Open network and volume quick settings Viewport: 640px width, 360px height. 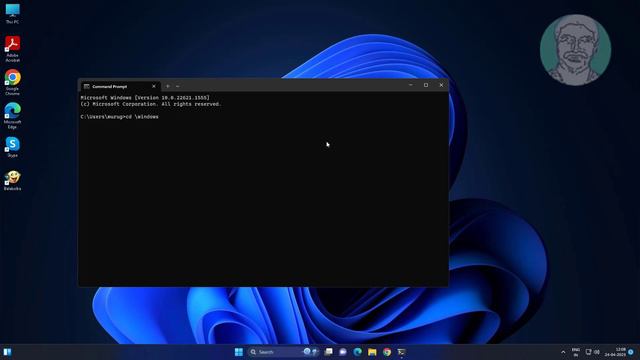coord(593,352)
